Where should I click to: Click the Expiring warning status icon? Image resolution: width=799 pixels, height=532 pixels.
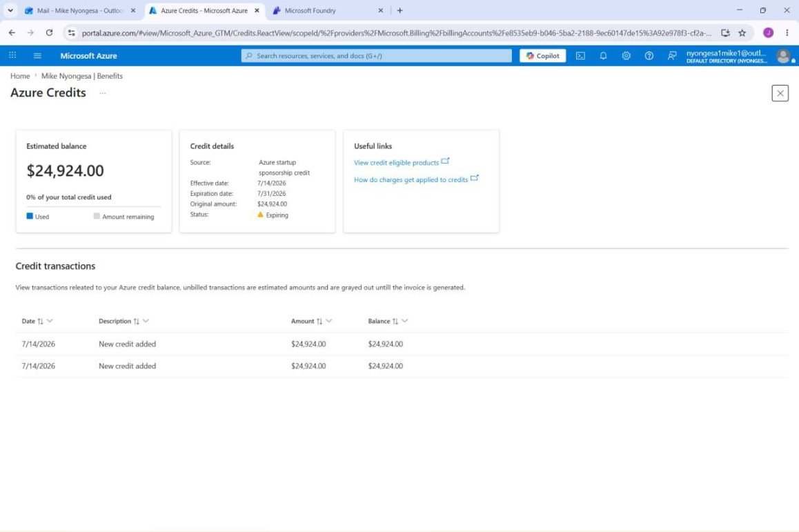(260, 215)
